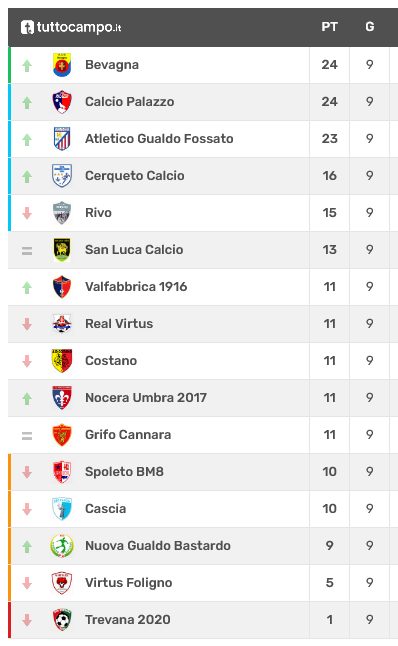
Task: Click the tuttocampo.it logo
Action: (71, 27)
